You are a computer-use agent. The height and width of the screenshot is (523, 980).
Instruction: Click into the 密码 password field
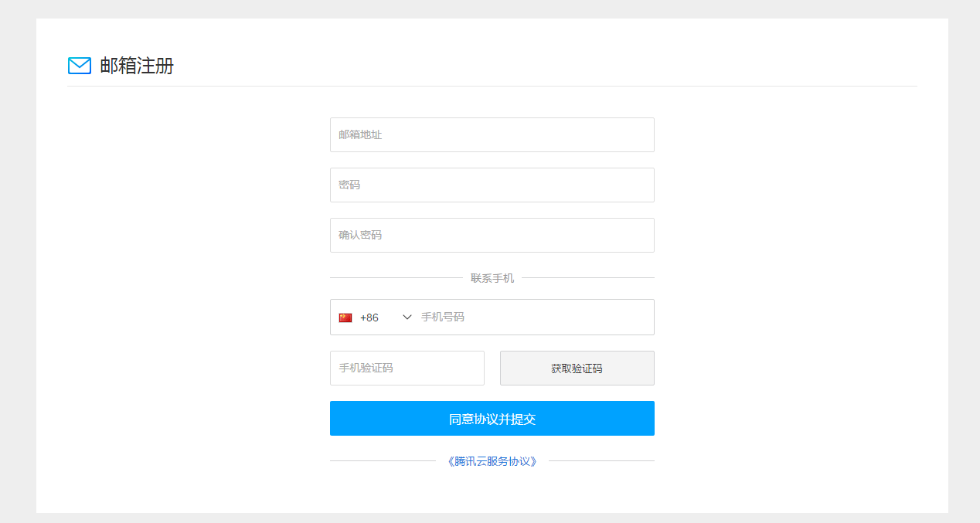point(492,185)
